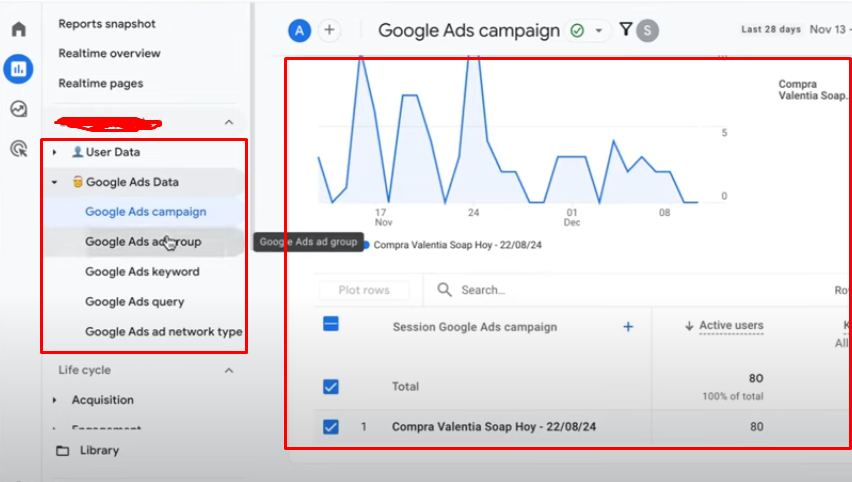Image resolution: width=852 pixels, height=482 pixels.
Task: Uncheck the Compra Valentia Soap Hoy row
Action: coord(331,427)
